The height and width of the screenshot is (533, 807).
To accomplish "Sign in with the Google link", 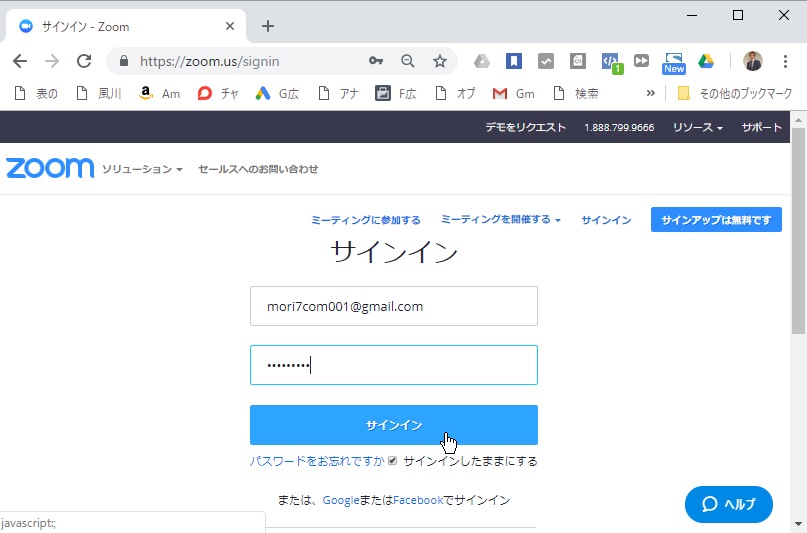I will pyautogui.click(x=341, y=500).
